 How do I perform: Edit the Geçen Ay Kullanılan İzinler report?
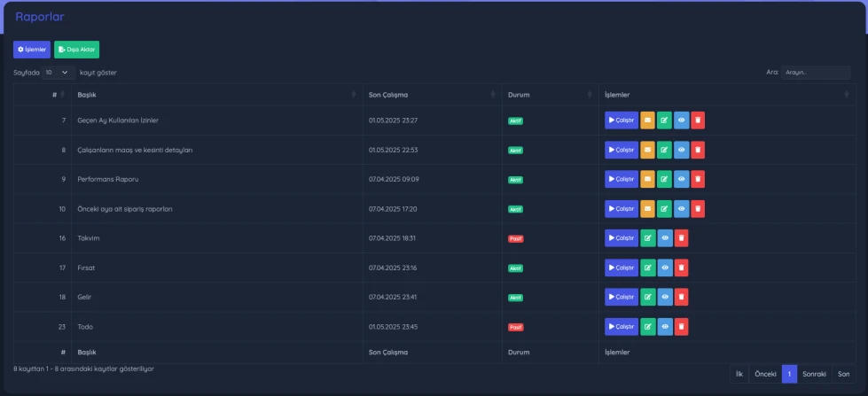pyautogui.click(x=664, y=120)
